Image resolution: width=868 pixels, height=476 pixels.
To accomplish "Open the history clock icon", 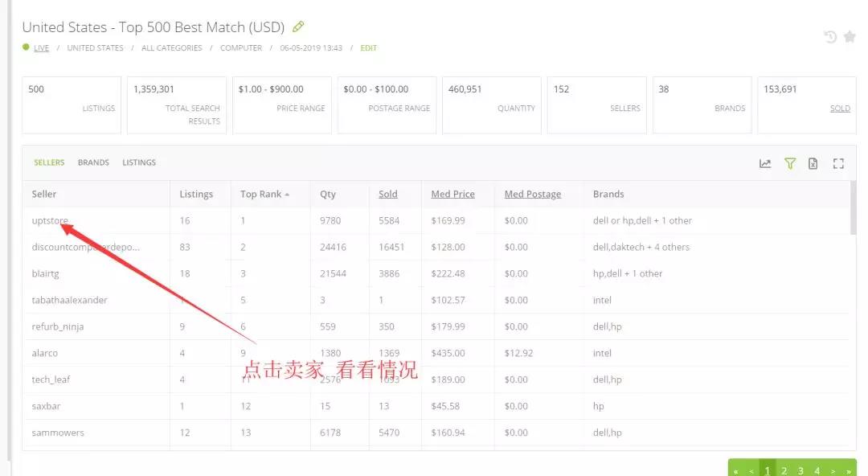I will 829,37.
